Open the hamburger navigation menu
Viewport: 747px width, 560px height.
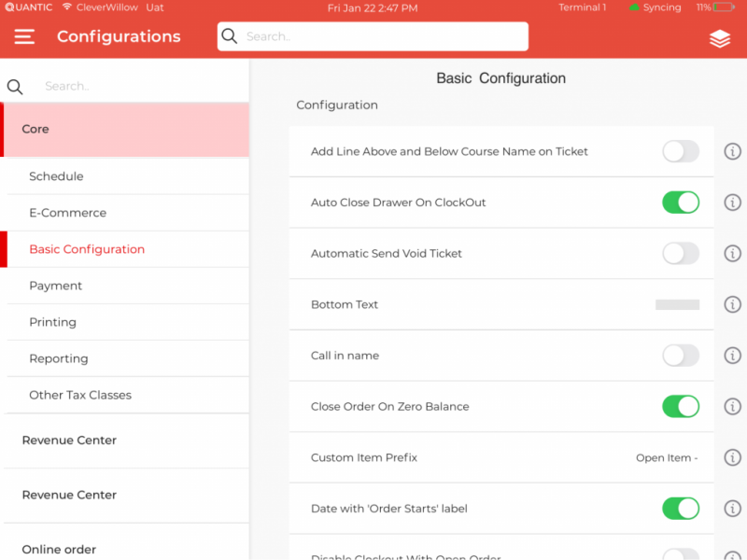[24, 36]
